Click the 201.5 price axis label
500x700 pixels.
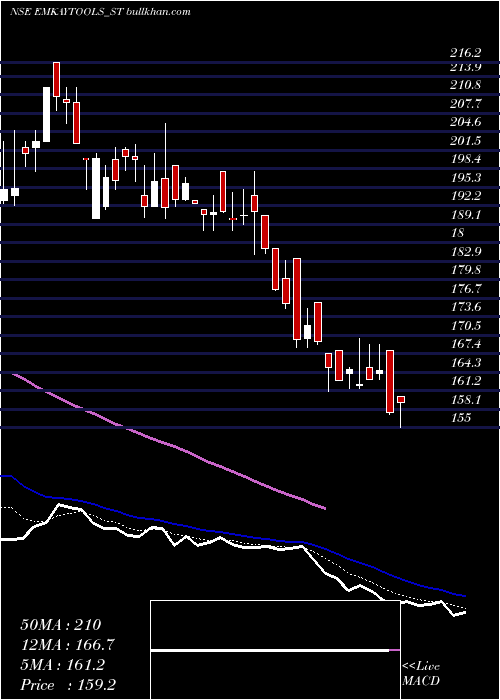(466, 141)
